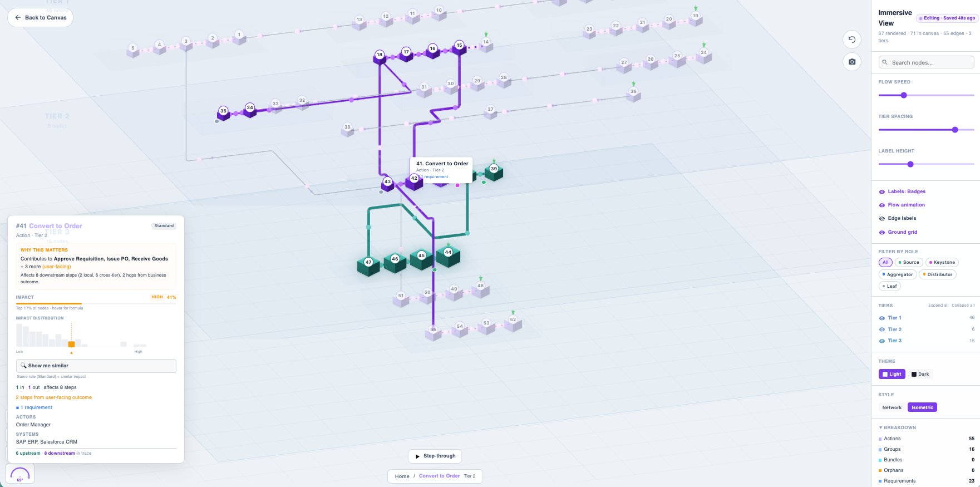
Task: Select node 44 teal cube
Action: pos(448,255)
